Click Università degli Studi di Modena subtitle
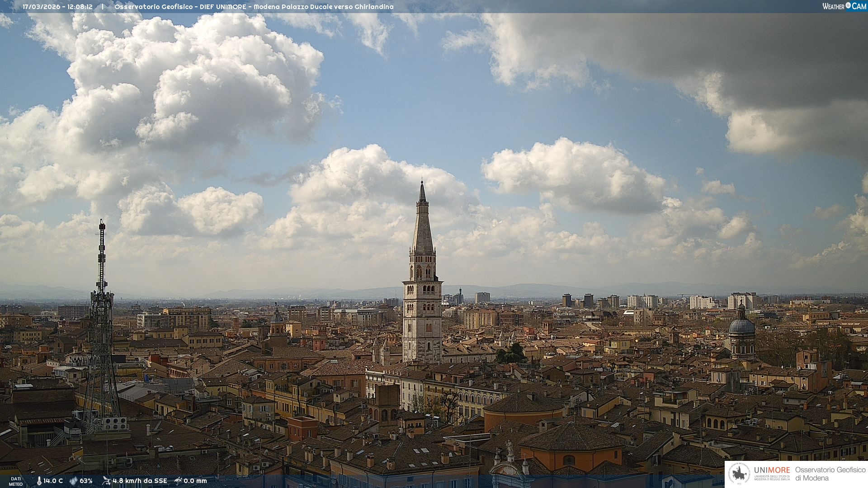The image size is (868, 488). 772,478
